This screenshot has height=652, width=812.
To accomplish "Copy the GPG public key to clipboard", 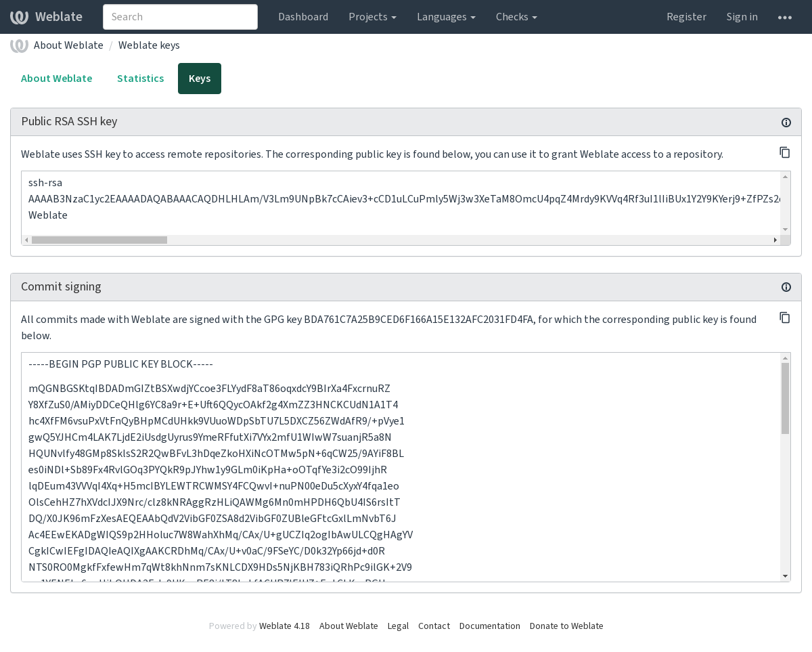I will [x=785, y=318].
